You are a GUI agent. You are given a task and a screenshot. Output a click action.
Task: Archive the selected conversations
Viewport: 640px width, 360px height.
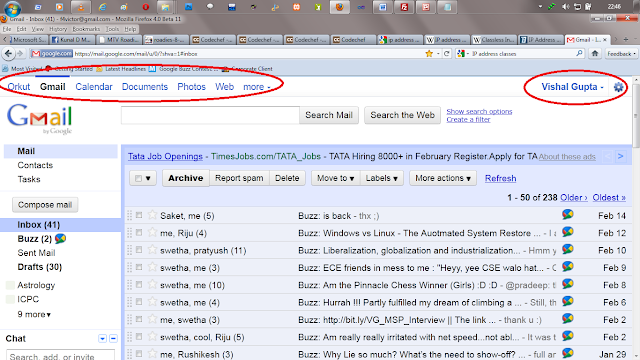186,178
